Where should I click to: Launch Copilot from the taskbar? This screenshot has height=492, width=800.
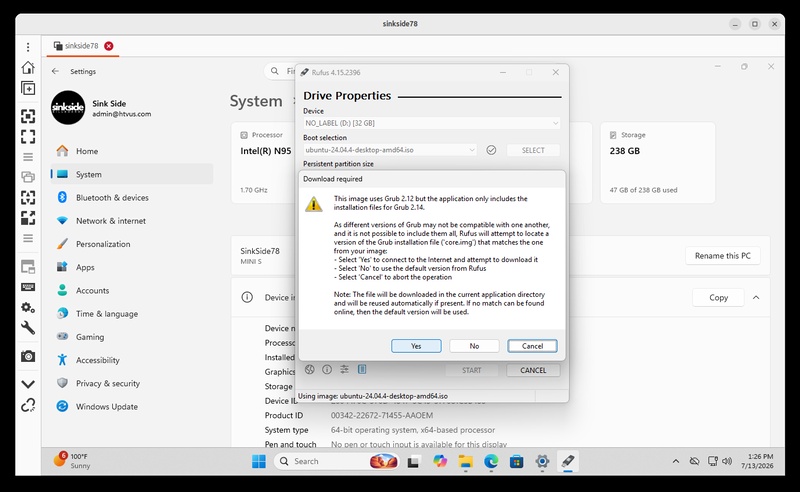click(x=439, y=461)
